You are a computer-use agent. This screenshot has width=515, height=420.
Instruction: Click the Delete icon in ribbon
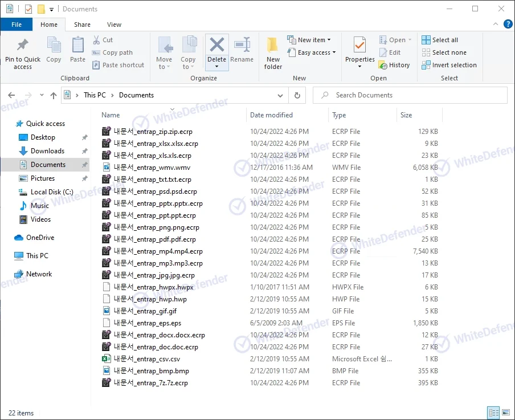pyautogui.click(x=216, y=45)
